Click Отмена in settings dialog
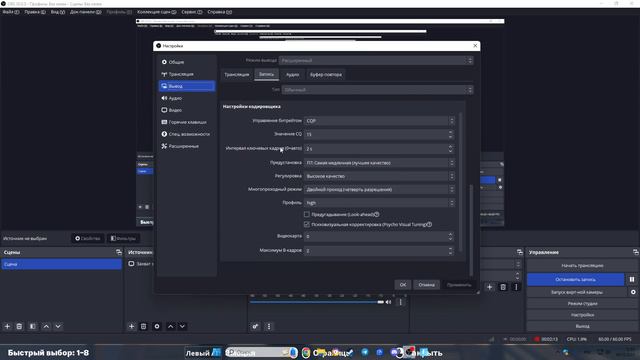The height and width of the screenshot is (360, 640). tap(427, 285)
